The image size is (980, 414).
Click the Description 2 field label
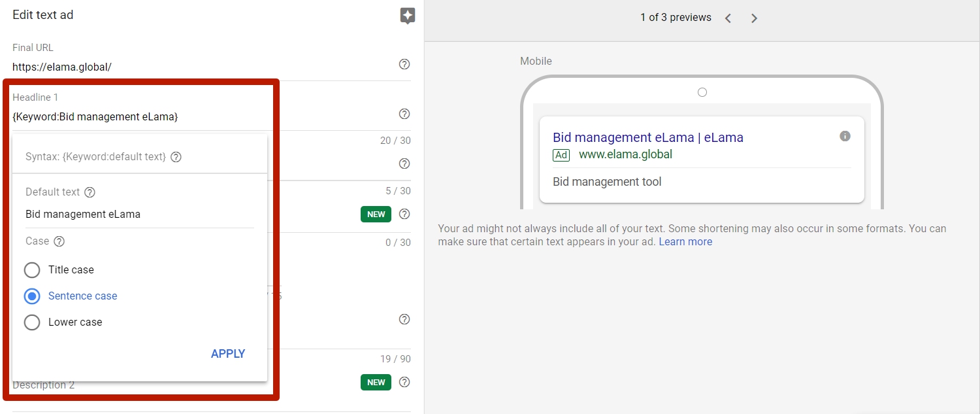tap(44, 385)
